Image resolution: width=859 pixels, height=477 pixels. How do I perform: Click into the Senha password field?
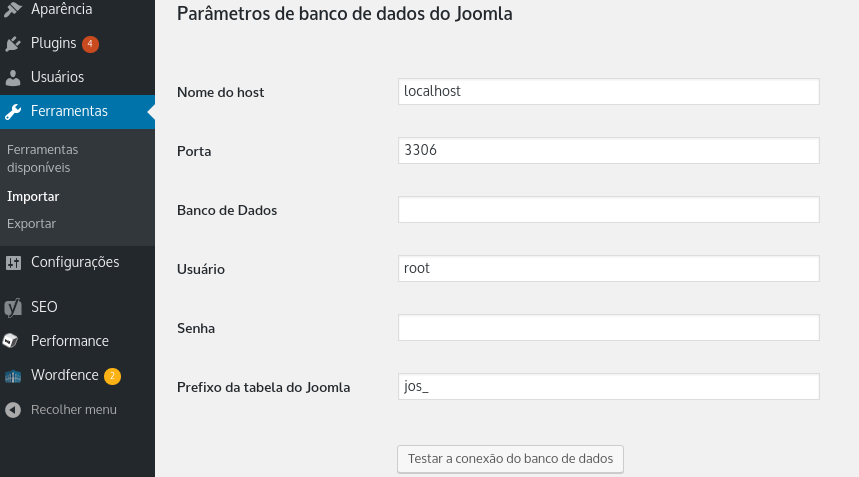[609, 327]
